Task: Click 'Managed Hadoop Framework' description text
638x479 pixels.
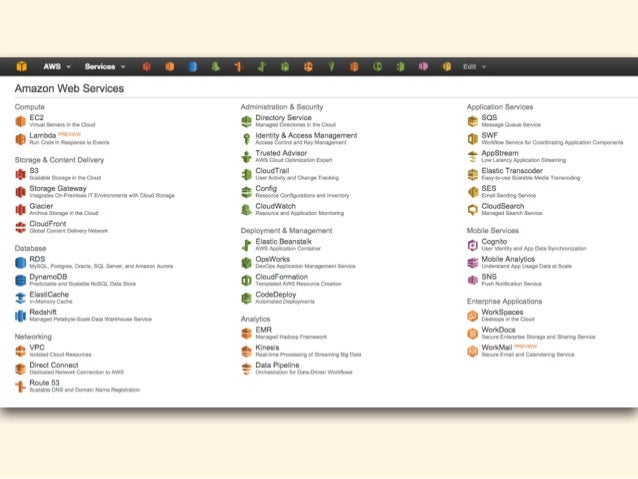Action: 291,337
